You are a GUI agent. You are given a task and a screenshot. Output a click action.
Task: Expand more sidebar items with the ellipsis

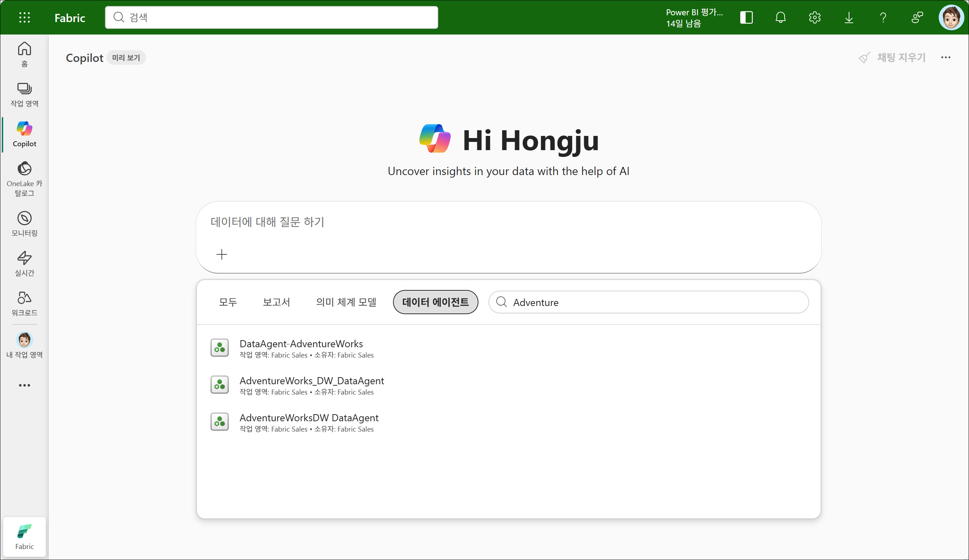24,385
